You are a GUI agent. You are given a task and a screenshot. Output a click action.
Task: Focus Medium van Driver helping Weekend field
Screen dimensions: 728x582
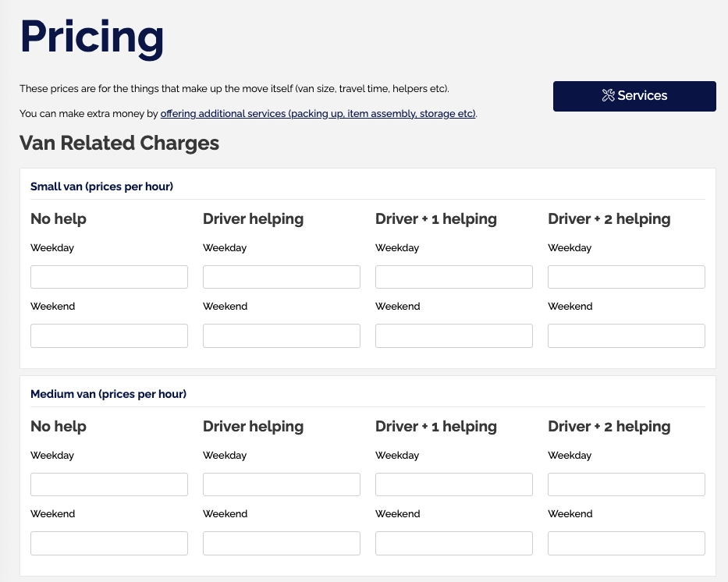pos(282,543)
